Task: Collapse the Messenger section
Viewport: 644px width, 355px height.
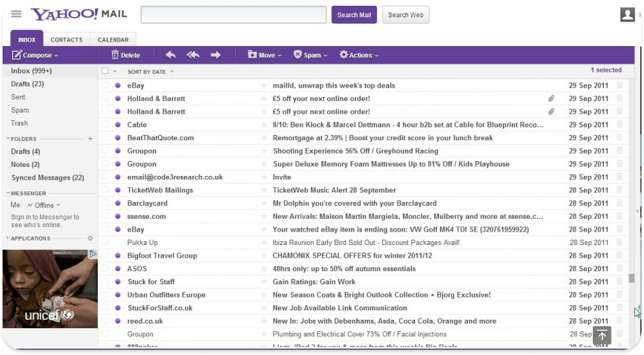Action: click(x=8, y=193)
